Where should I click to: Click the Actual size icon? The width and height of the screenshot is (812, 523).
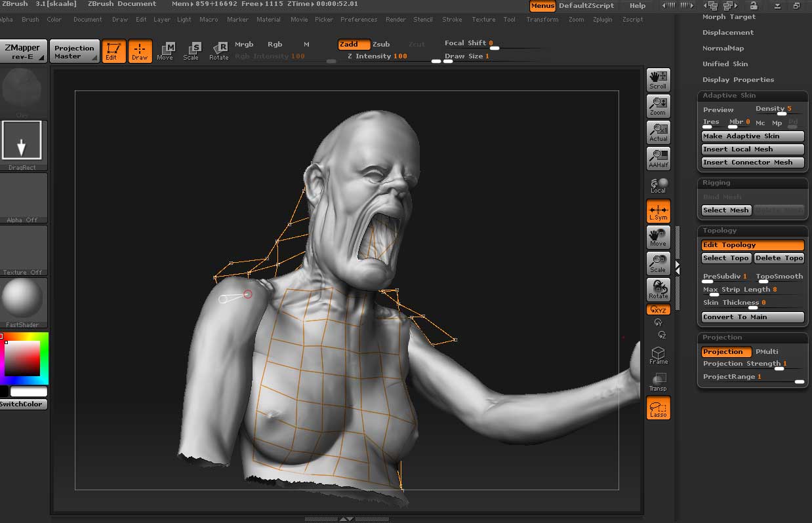[658, 132]
